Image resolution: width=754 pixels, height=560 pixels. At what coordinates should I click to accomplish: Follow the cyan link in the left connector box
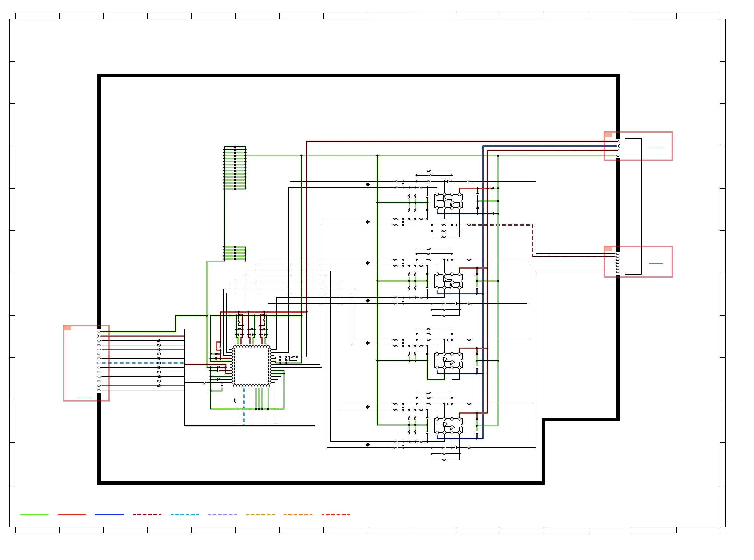(x=85, y=398)
